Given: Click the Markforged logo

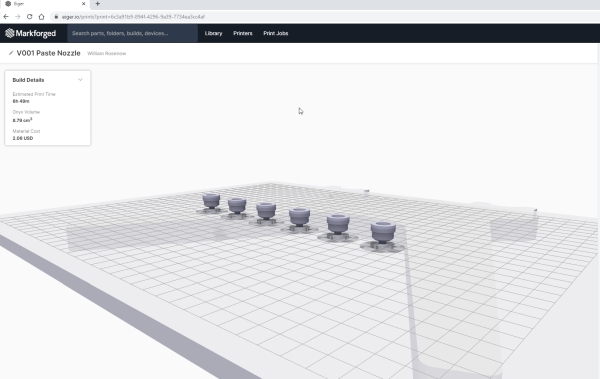Looking at the screenshot, I should pos(31,33).
